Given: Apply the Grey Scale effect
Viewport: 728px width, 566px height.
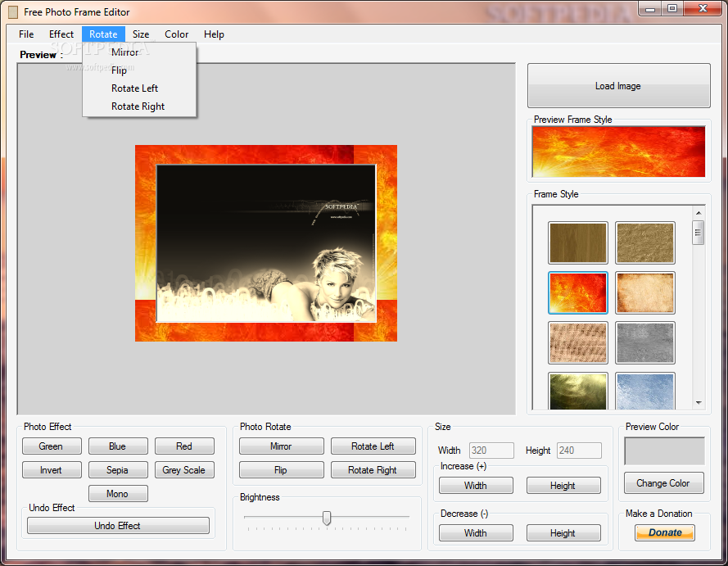Looking at the screenshot, I should [184, 470].
